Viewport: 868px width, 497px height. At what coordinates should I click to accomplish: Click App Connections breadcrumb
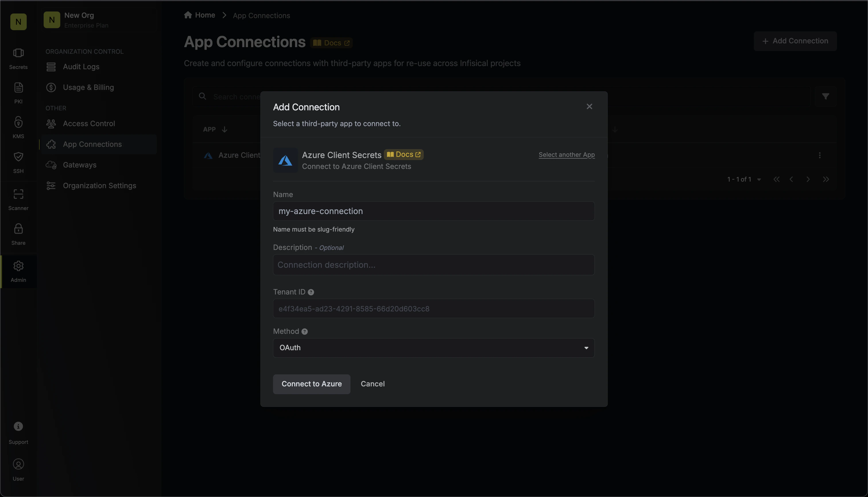[261, 16]
